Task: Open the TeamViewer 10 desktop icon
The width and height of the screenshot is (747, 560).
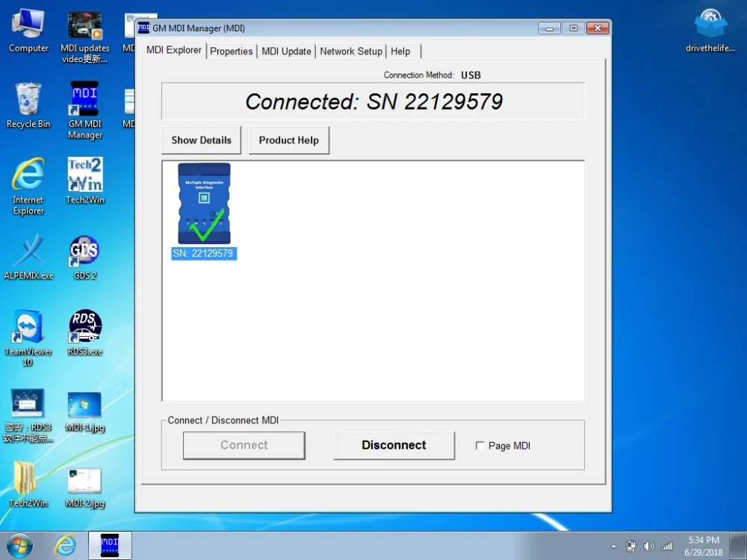Action: coord(28,337)
